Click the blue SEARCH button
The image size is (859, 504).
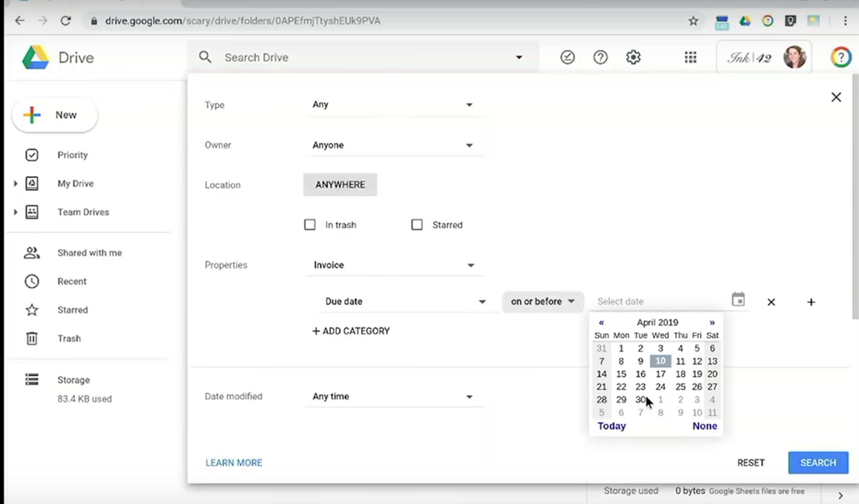(818, 462)
